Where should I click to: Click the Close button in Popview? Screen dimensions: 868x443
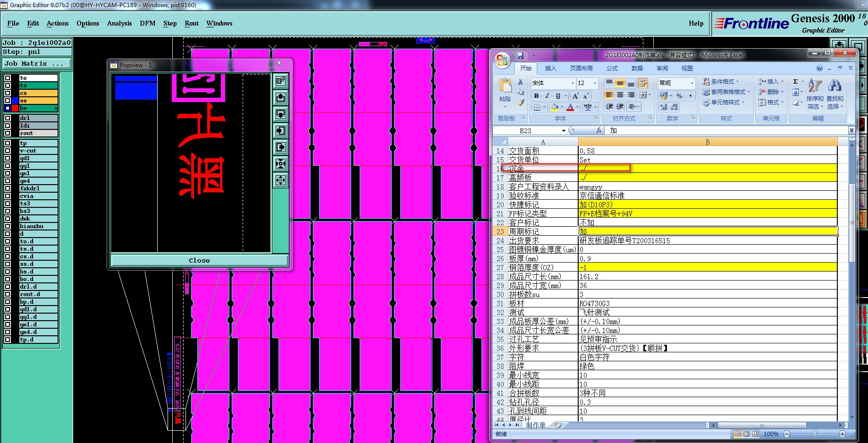click(199, 260)
